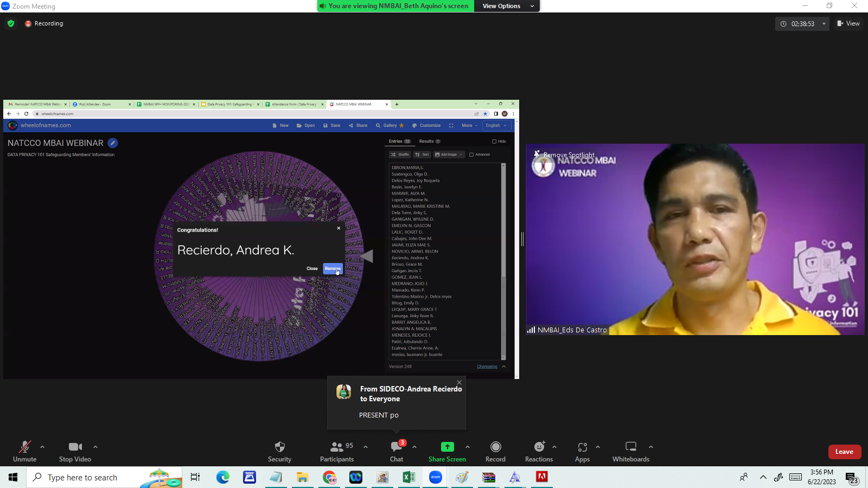Open the chat message preview 'PRESENT po'
Image resolution: width=868 pixels, height=488 pixels.
[x=379, y=415]
